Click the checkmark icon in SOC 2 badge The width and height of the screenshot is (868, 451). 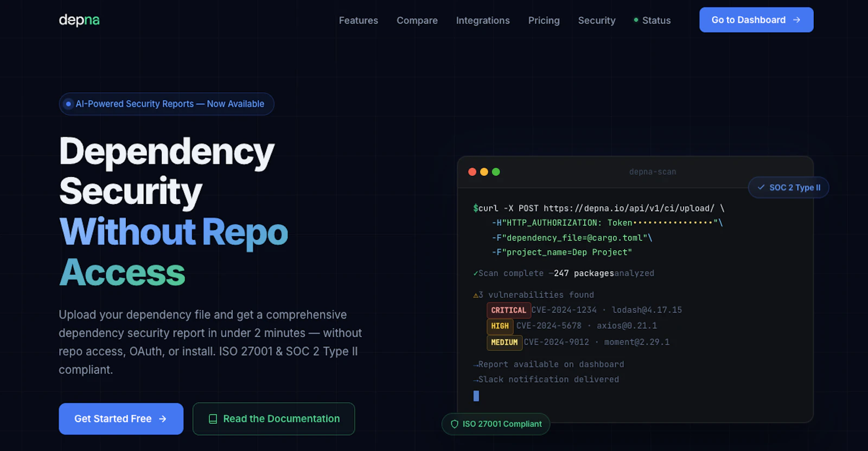(761, 187)
